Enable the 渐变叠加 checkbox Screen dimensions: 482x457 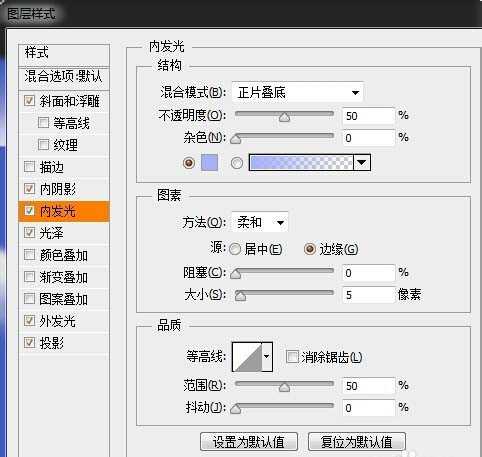[29, 277]
